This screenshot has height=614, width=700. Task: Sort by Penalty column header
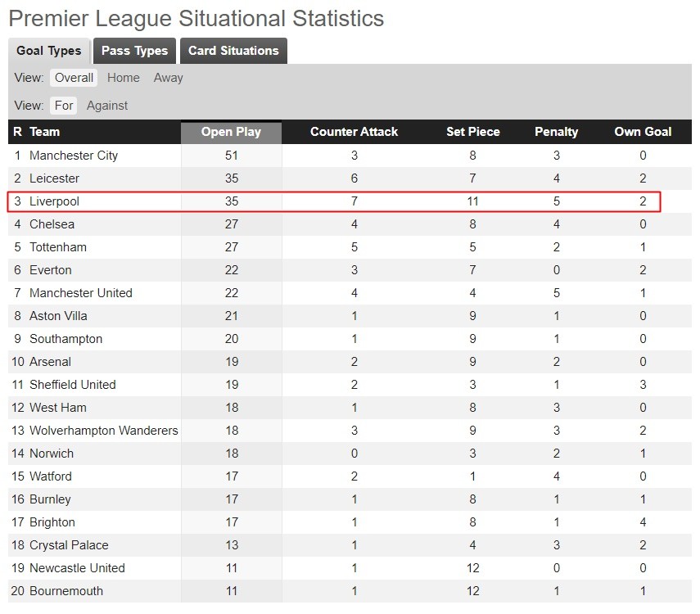(556, 132)
